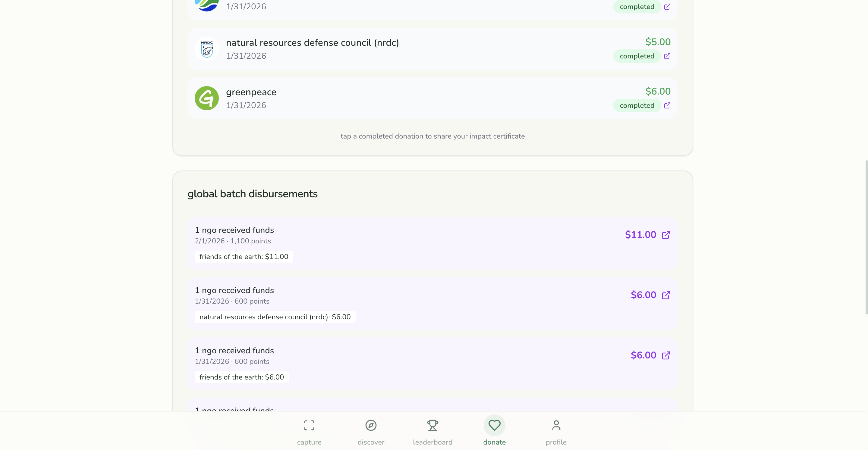Viewport: 868px width, 450px height.
Task: Click the completed badge on NRDC donation
Action: click(x=637, y=56)
